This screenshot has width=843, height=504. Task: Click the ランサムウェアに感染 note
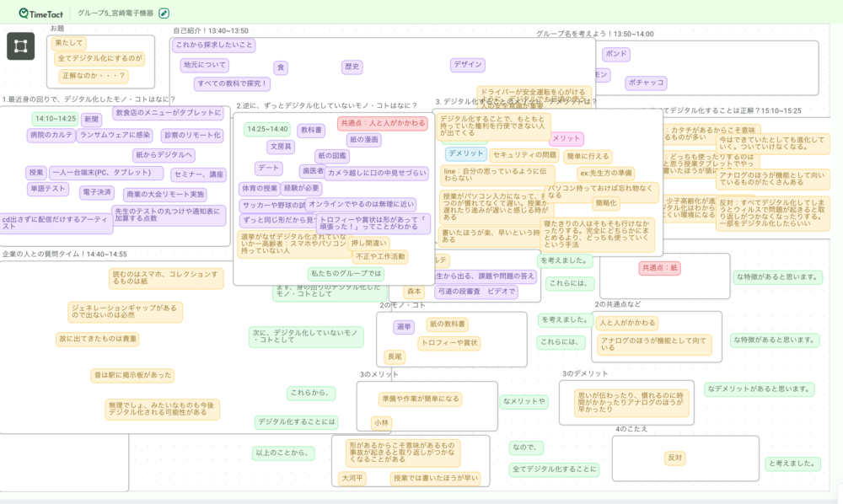pos(115,136)
